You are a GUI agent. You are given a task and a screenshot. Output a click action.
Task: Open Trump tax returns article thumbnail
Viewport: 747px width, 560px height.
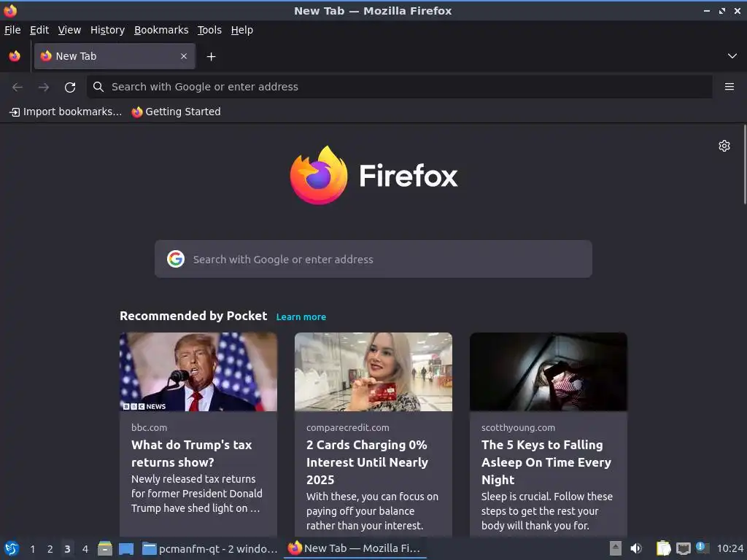tap(198, 372)
